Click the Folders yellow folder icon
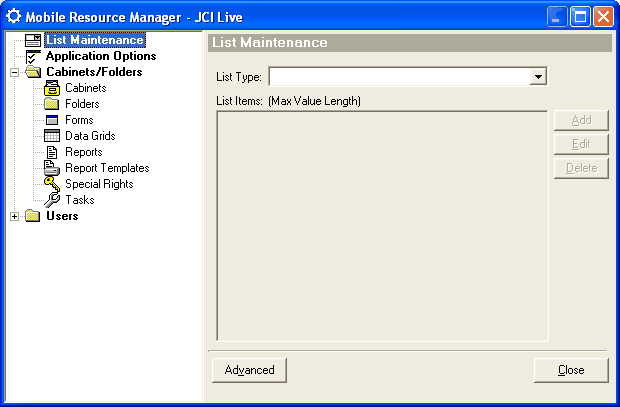 click(52, 104)
